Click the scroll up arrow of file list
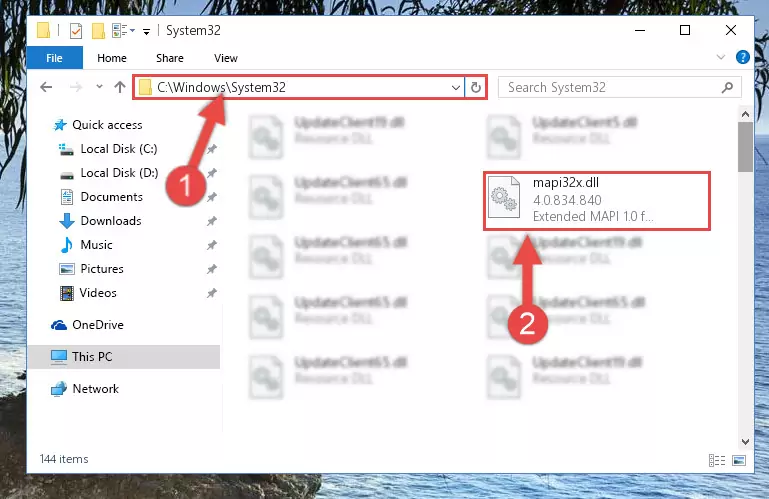Viewport: 769px width, 499px height. [745, 114]
